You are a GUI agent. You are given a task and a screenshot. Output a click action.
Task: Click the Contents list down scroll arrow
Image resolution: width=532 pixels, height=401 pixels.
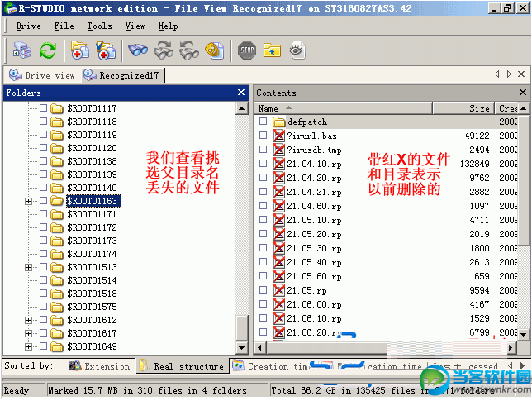click(523, 334)
